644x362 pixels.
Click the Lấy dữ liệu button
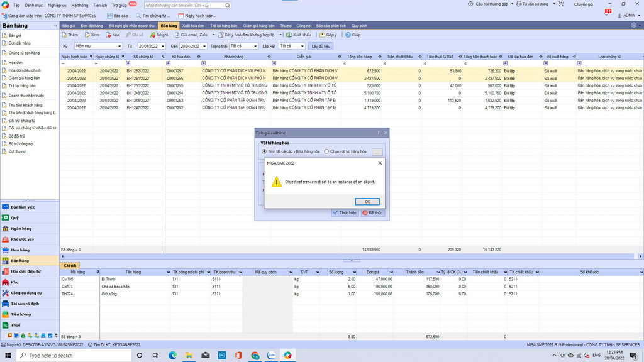321,46
